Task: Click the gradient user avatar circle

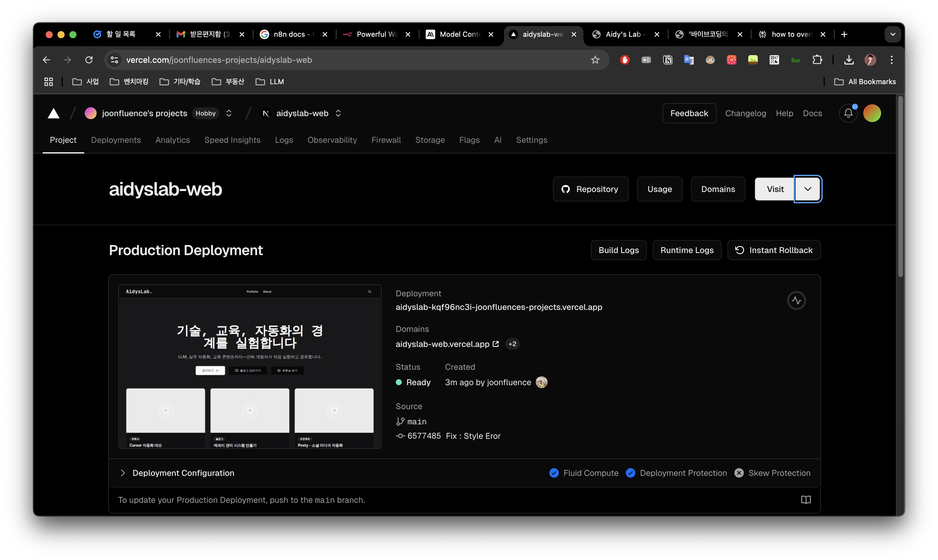Action: 872,113
